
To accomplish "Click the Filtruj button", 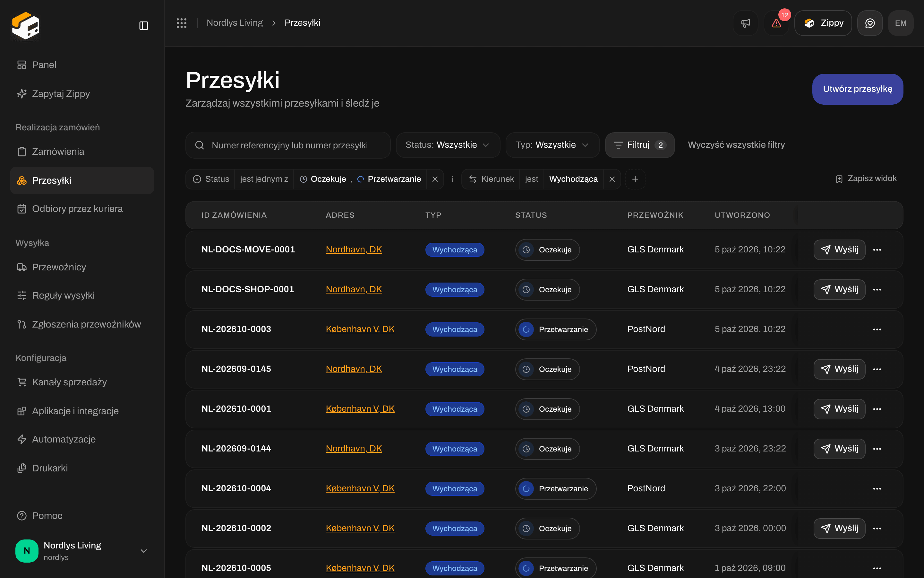I will [x=640, y=145].
